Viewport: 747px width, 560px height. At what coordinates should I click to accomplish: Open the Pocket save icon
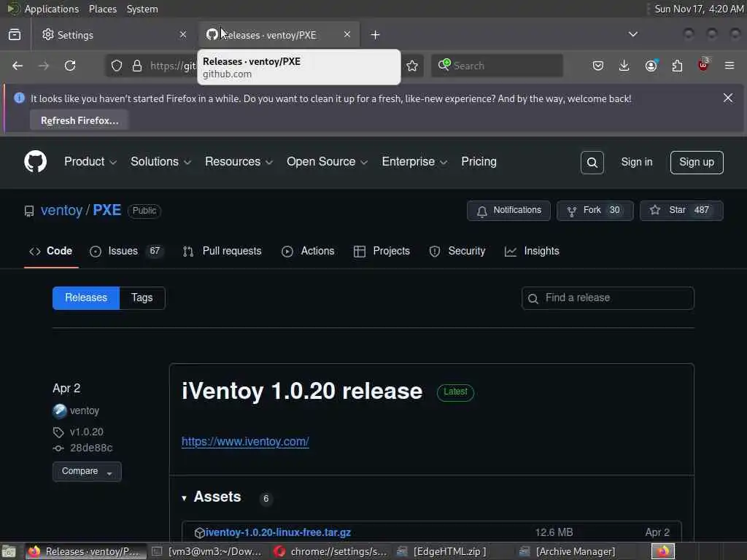tap(598, 66)
